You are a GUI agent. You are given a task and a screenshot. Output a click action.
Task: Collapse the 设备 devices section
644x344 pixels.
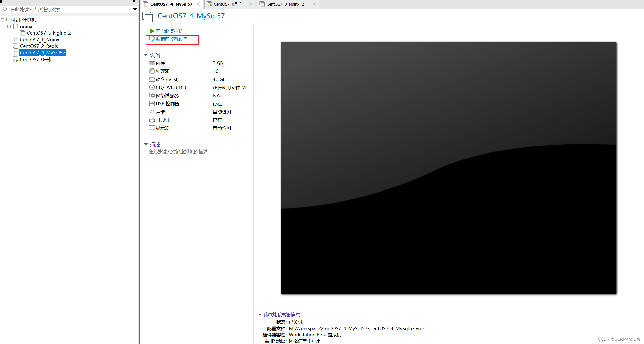tap(146, 55)
